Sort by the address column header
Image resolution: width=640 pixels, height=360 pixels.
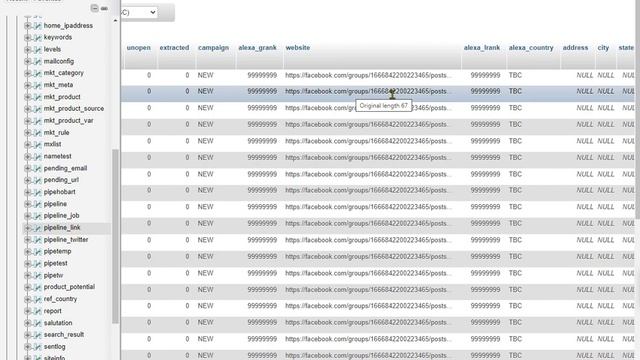575,48
